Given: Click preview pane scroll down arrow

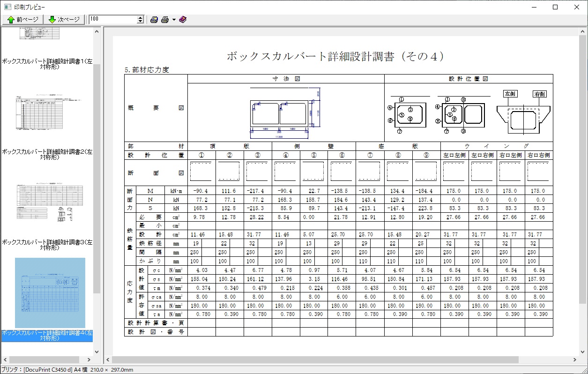Looking at the screenshot, I should click(583, 352).
